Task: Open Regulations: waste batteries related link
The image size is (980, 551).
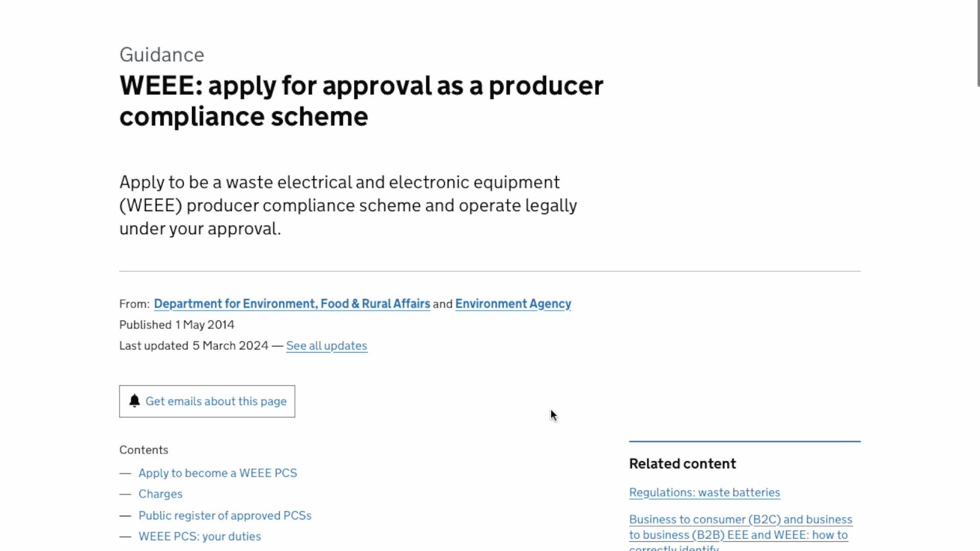Action: point(704,492)
